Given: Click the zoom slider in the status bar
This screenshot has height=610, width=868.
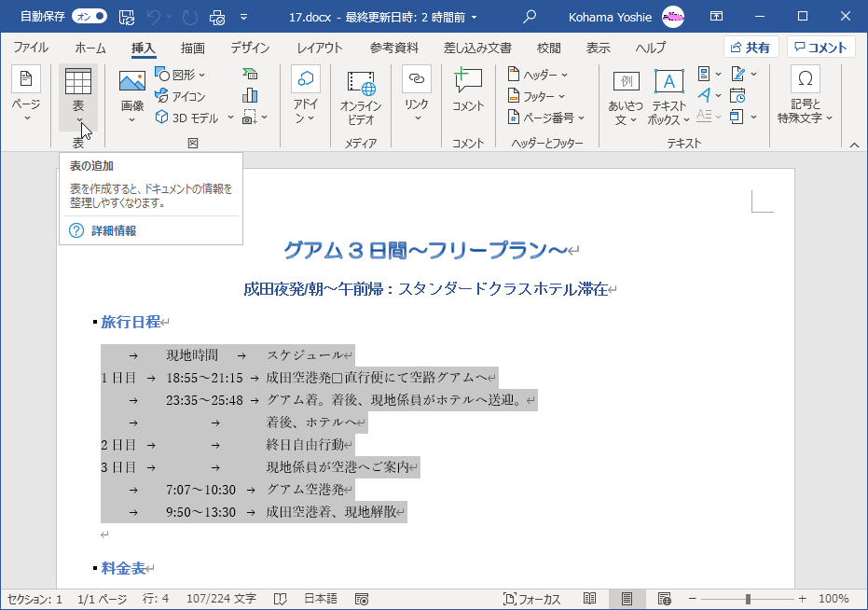Looking at the screenshot, I should tap(748, 599).
